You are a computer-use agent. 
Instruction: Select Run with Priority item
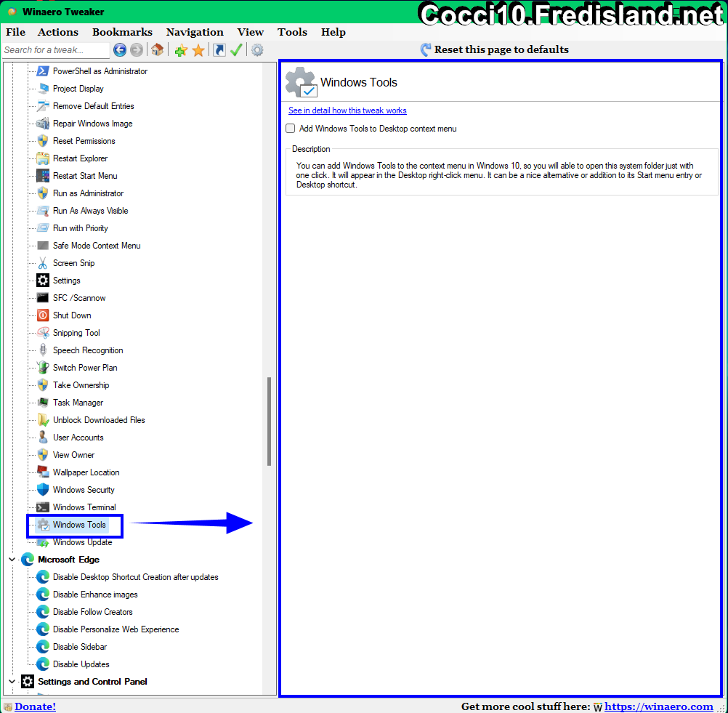[81, 228]
